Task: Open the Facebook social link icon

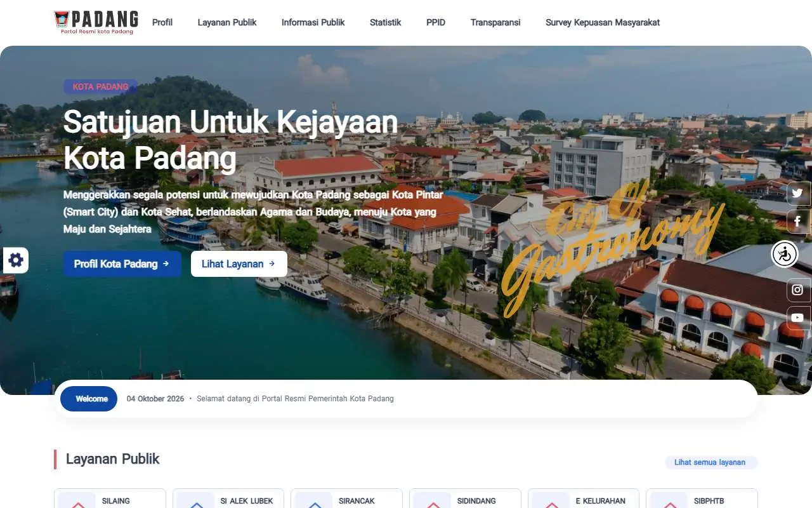Action: [797, 222]
